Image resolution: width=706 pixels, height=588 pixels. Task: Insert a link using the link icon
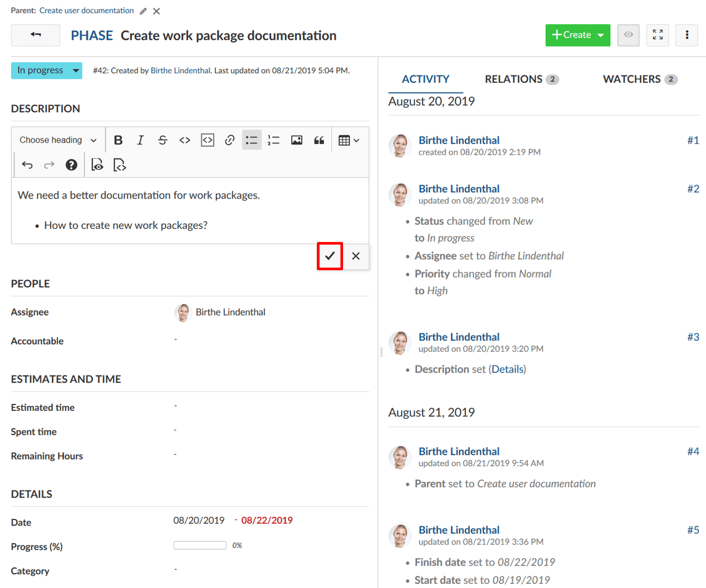coord(230,140)
